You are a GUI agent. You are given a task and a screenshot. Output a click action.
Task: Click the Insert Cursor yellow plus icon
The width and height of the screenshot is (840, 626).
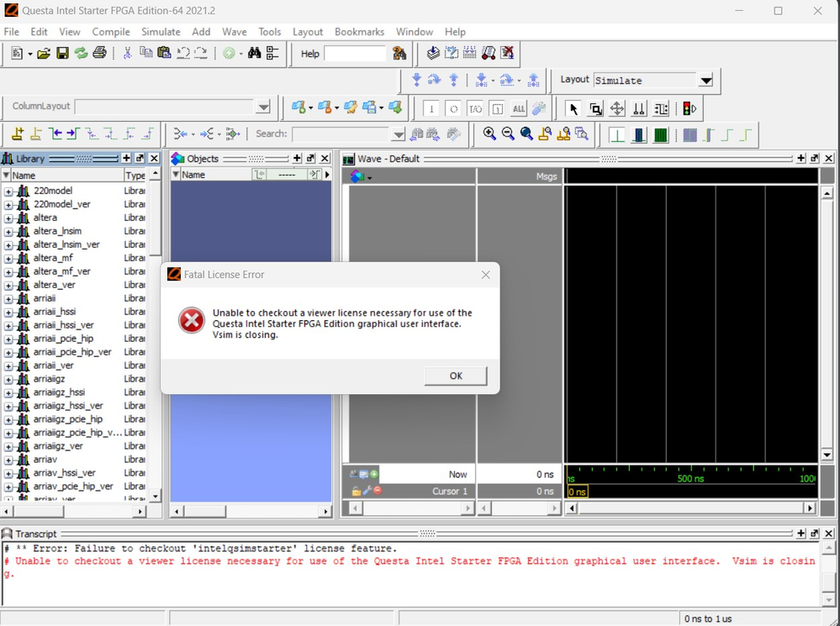[17, 134]
